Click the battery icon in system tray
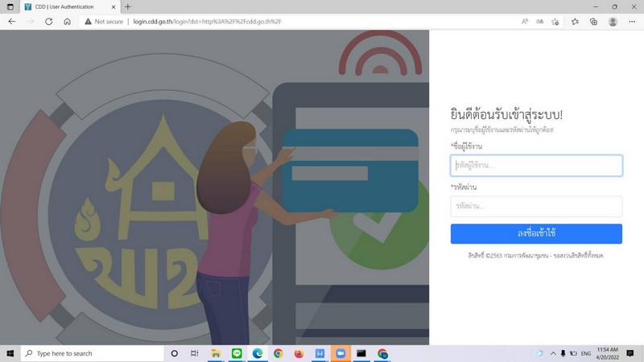 (x=573, y=353)
